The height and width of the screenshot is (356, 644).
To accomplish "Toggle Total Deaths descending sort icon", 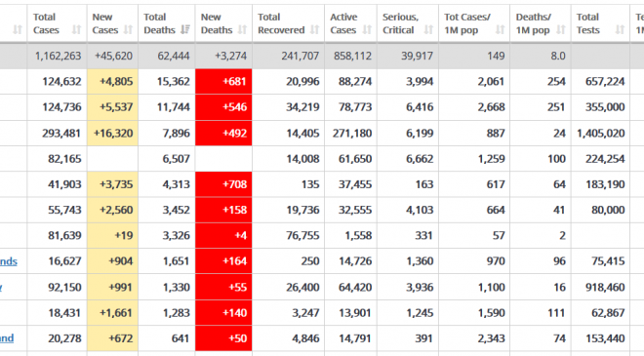I will tap(185, 29).
